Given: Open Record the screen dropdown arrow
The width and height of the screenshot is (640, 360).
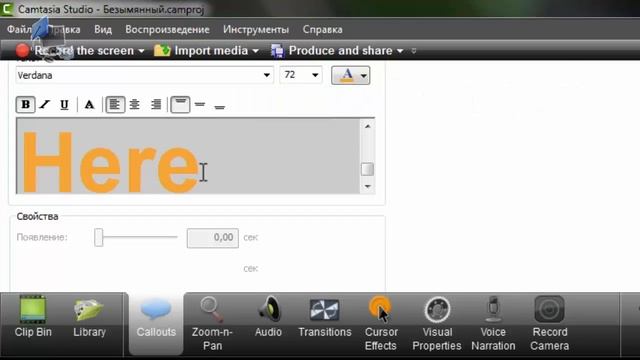Looking at the screenshot, I should click(141, 51).
